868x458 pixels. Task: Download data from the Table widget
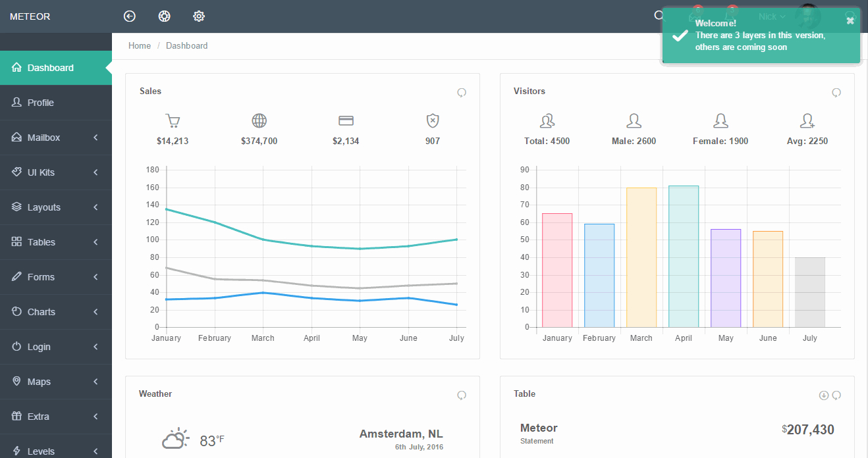click(823, 395)
